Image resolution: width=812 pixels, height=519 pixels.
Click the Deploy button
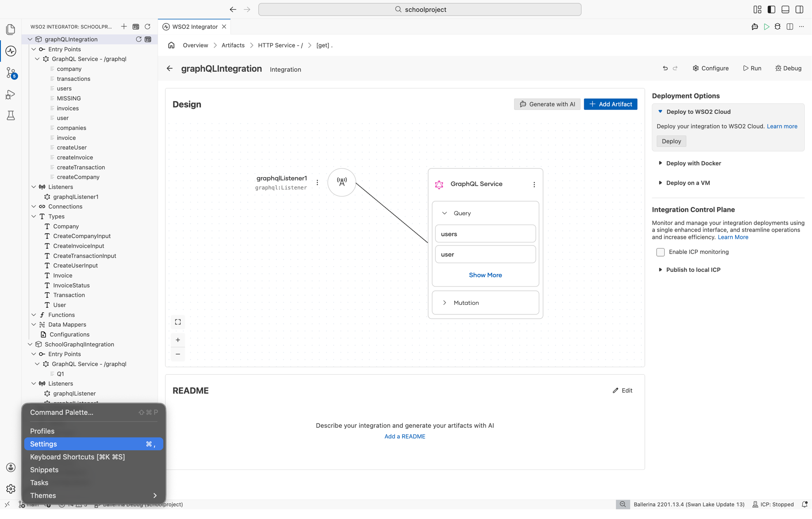(671, 141)
